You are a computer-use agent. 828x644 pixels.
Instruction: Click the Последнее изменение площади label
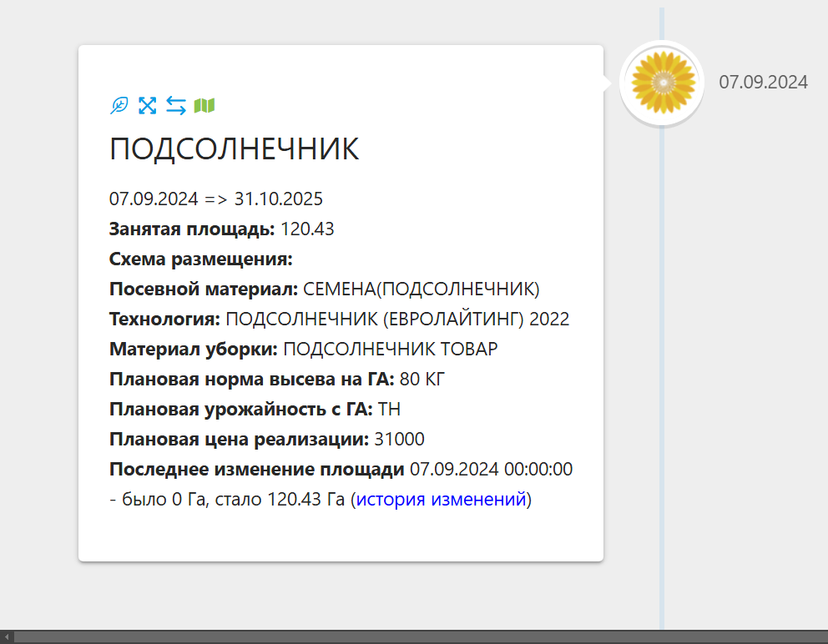pos(257,470)
